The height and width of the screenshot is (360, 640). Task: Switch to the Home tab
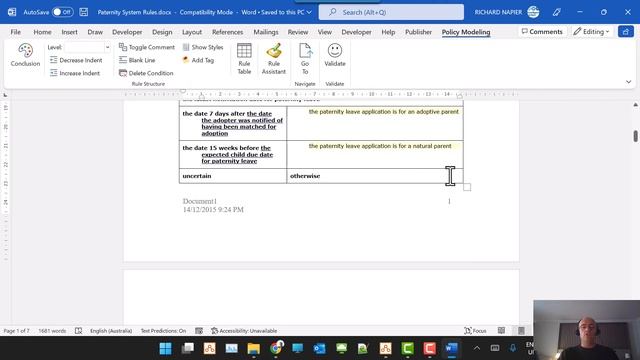click(42, 32)
